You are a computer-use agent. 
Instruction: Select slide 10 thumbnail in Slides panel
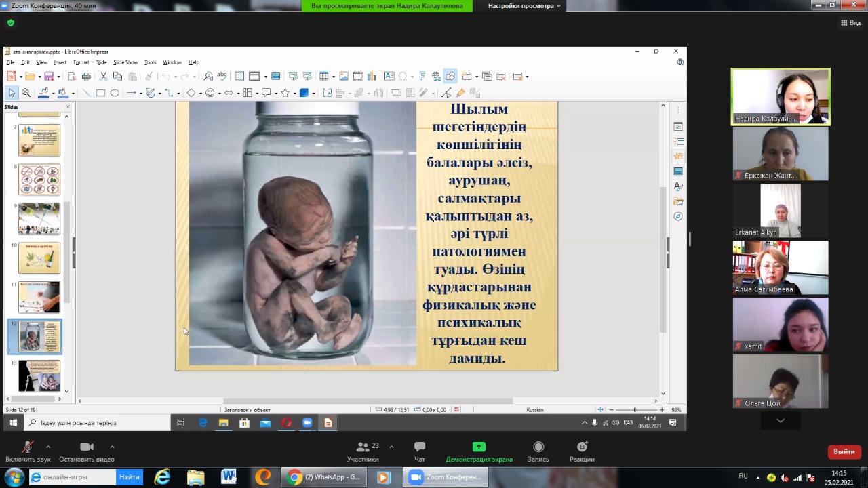tap(39, 258)
